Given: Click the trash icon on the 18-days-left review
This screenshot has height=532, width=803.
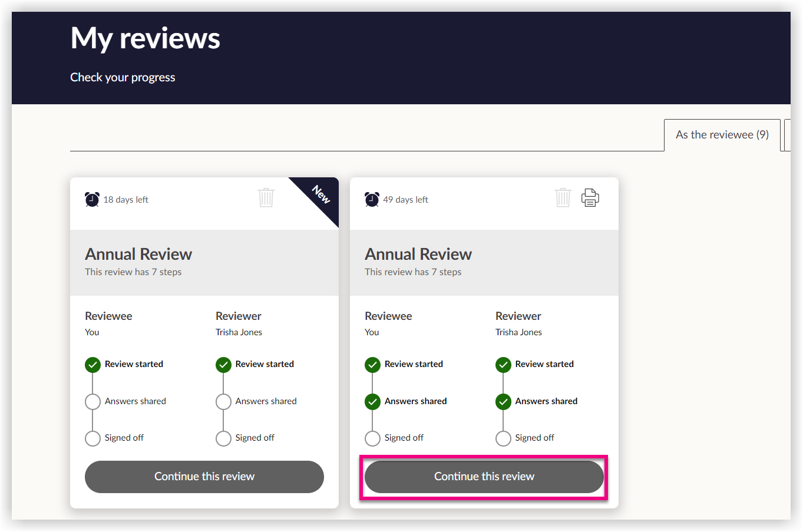Looking at the screenshot, I should [266, 198].
